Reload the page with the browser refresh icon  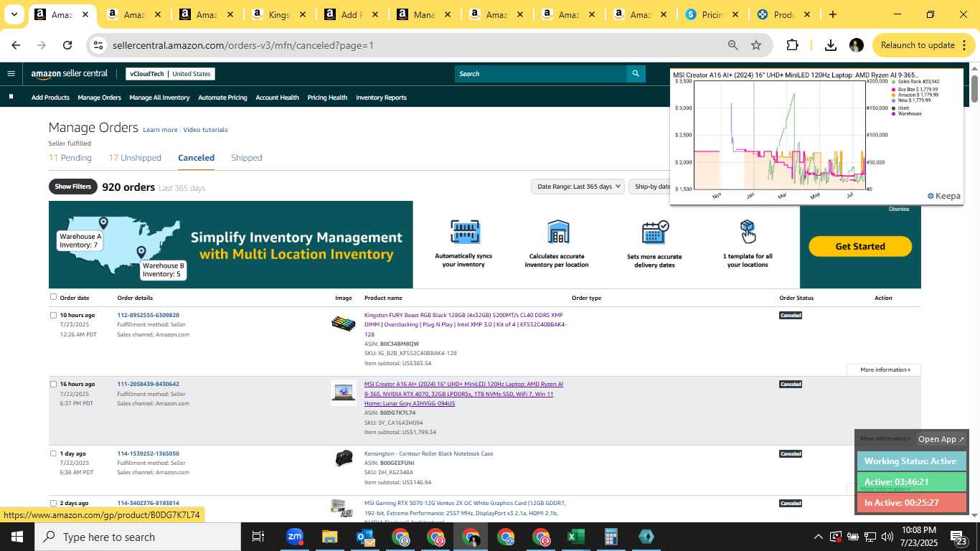pyautogui.click(x=67, y=45)
